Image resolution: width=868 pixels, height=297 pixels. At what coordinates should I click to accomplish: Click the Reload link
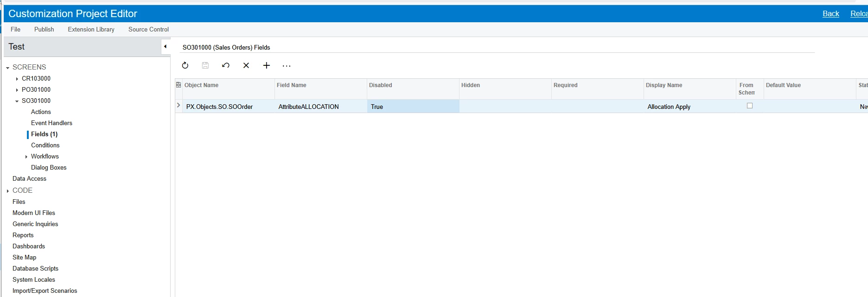click(859, 13)
